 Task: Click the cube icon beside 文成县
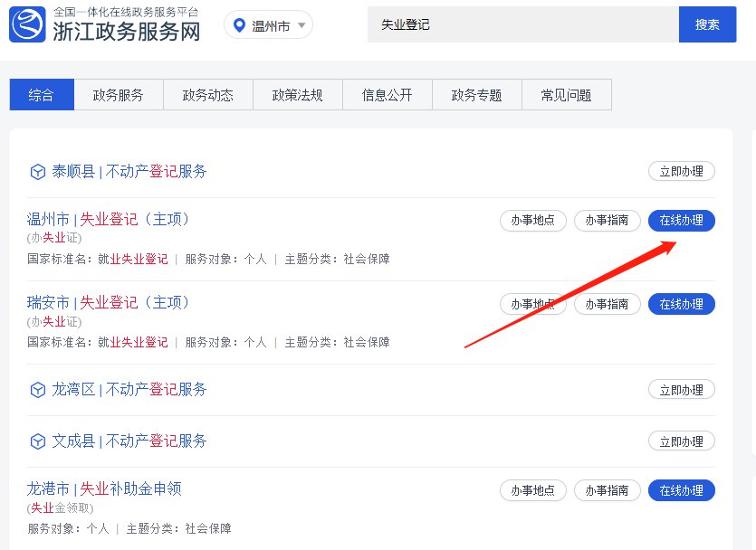[38, 441]
